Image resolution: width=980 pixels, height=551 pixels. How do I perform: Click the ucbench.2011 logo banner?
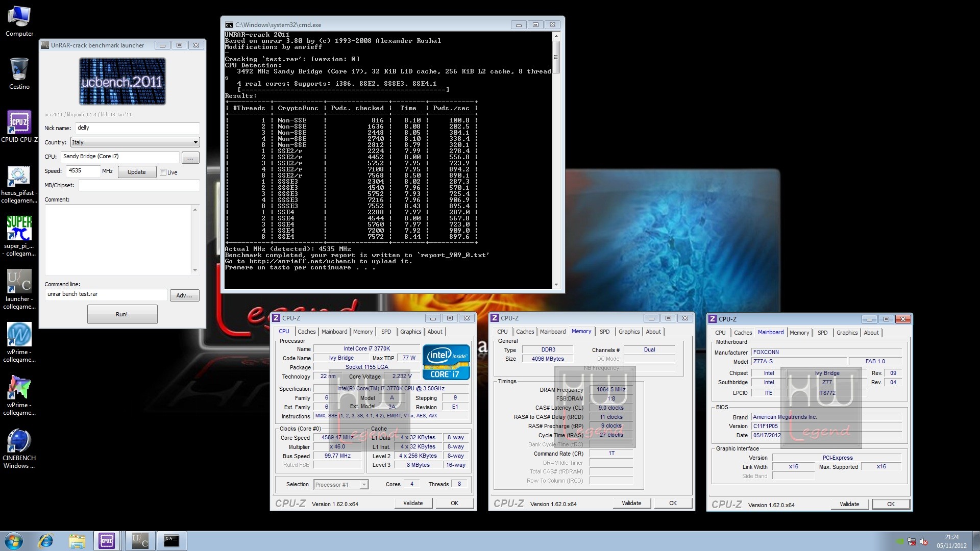[122, 82]
